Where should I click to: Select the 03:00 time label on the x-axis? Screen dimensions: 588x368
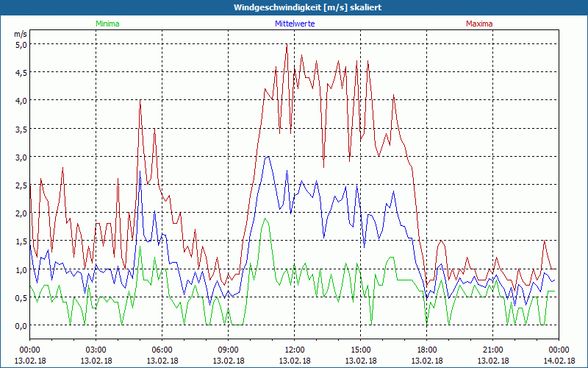tap(96, 350)
